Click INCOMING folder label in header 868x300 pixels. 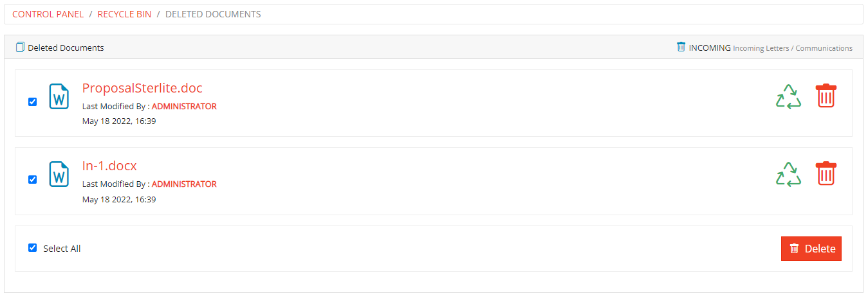pyautogui.click(x=710, y=48)
